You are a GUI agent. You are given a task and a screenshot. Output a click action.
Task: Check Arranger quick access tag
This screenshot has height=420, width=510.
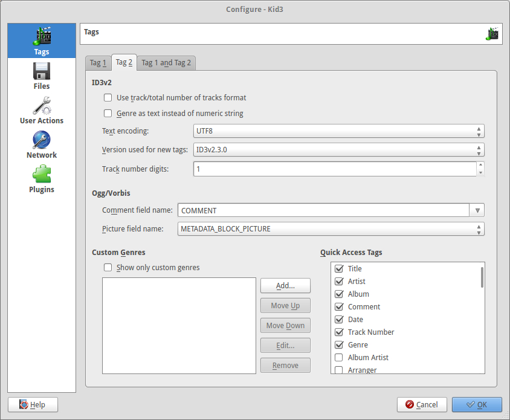tap(339, 370)
